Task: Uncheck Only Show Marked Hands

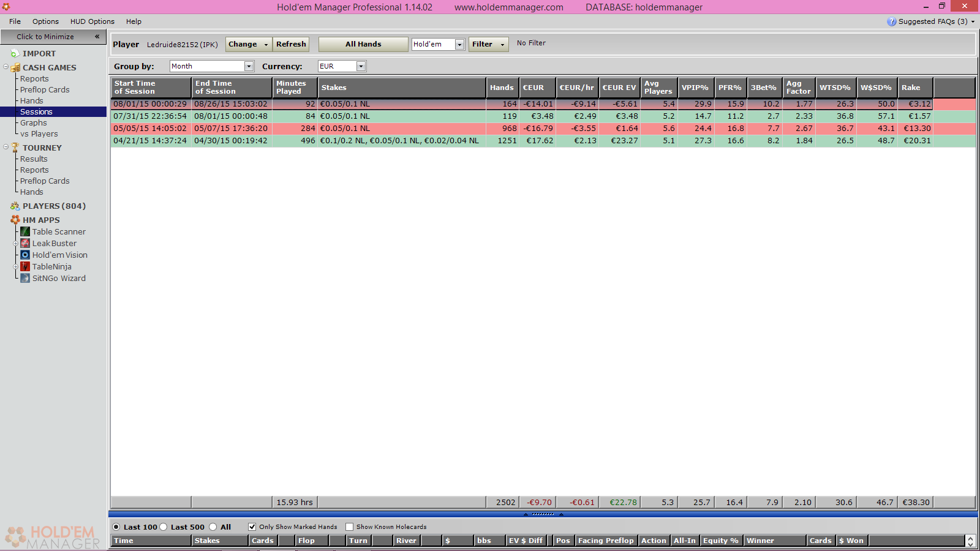Action: 252,527
